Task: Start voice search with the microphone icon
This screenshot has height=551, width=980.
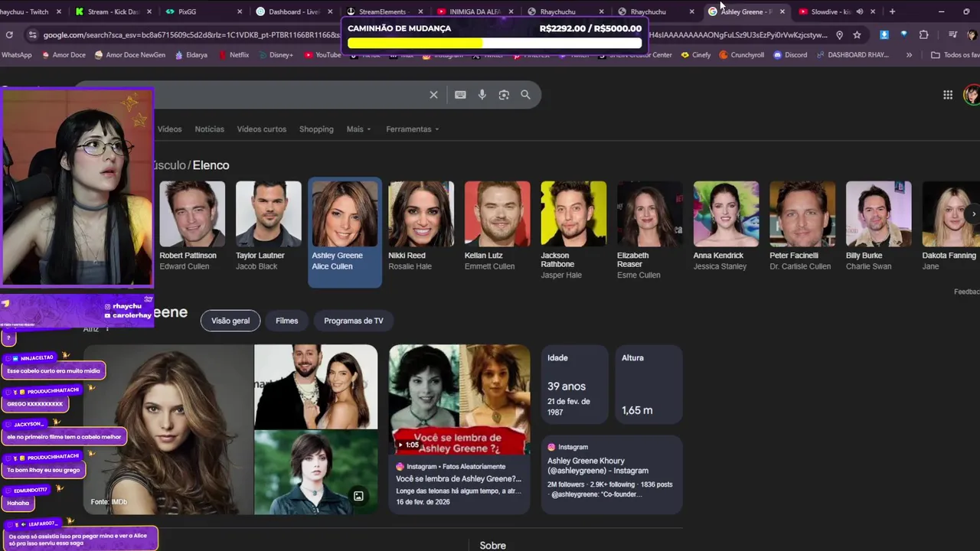Action: pyautogui.click(x=482, y=95)
